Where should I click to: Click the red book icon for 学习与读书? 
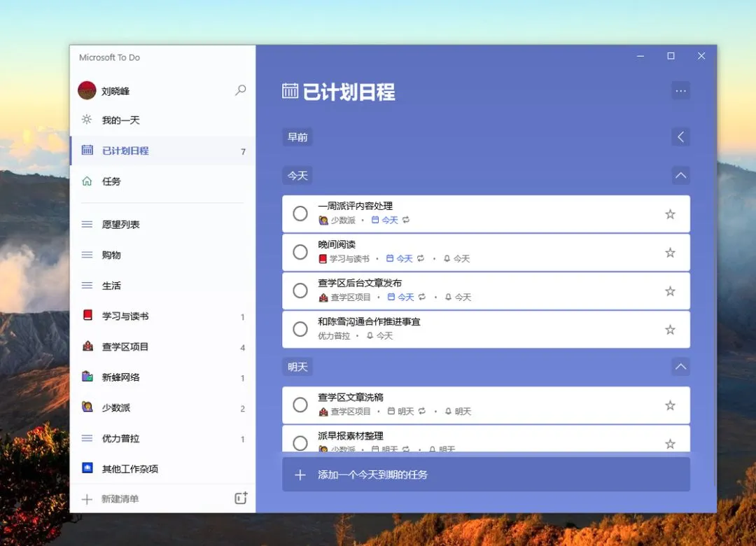click(87, 316)
